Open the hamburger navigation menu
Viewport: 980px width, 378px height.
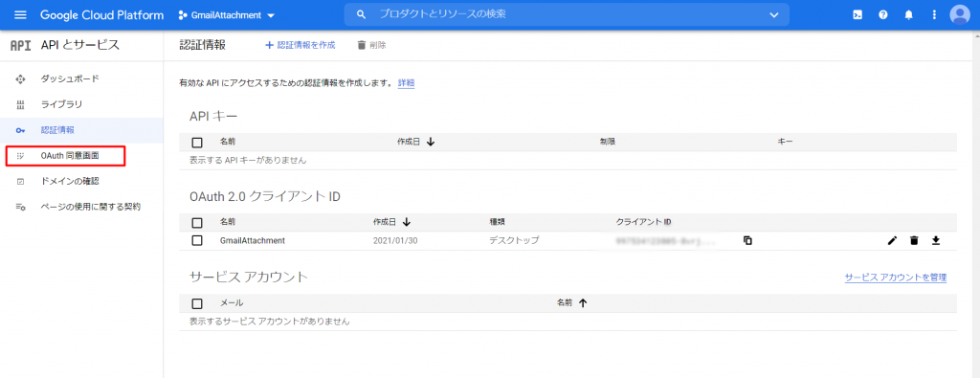pyautogui.click(x=21, y=15)
